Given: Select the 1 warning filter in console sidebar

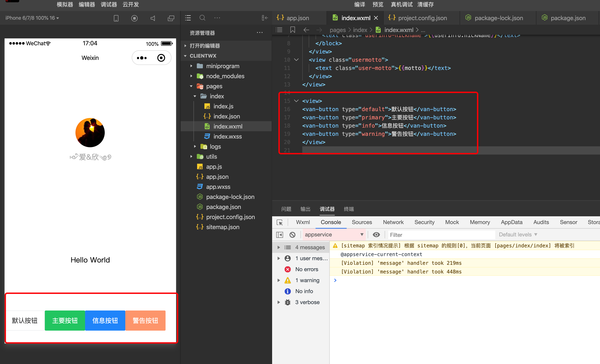Looking at the screenshot, I should (x=307, y=280).
